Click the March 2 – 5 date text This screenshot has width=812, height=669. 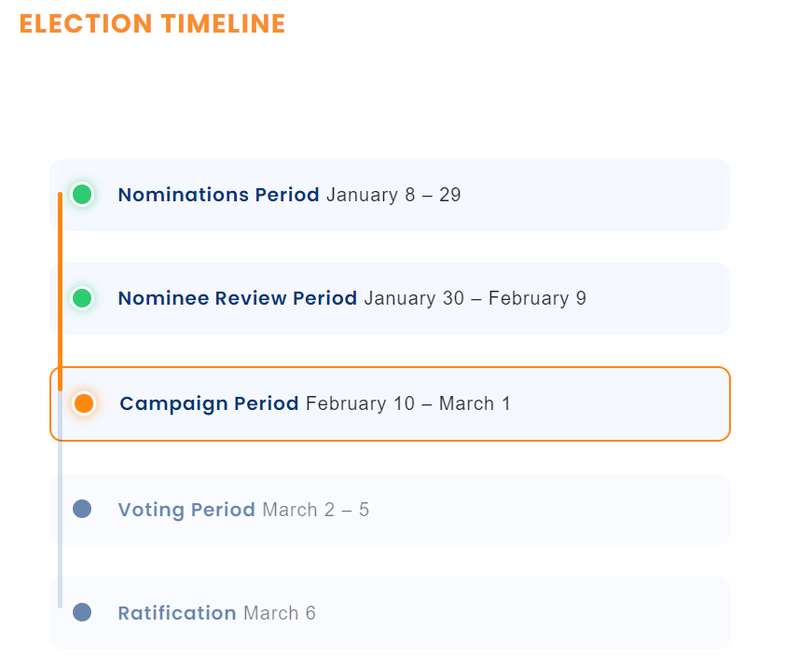(316, 510)
